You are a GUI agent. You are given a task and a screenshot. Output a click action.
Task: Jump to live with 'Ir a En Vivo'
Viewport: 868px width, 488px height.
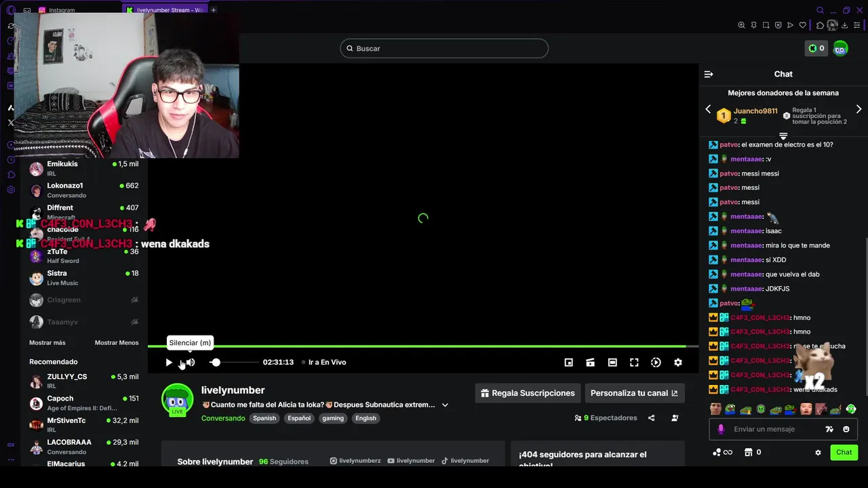(x=324, y=363)
